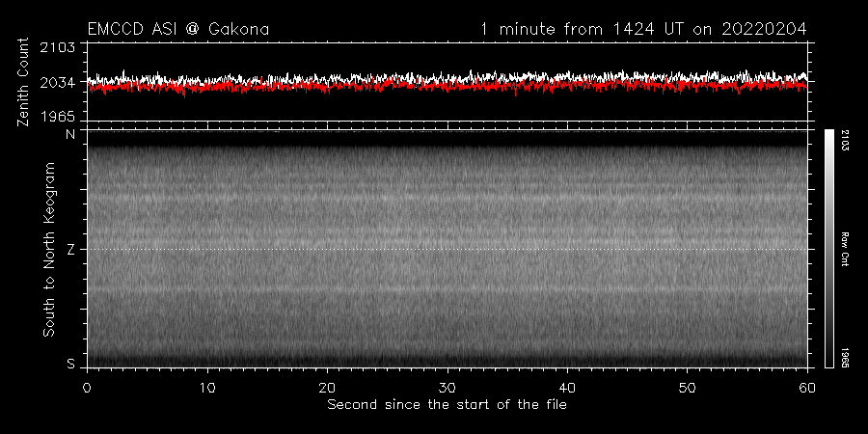The width and height of the screenshot is (868, 434).
Task: Click the x-axis tick label 40
Action: coord(567,387)
